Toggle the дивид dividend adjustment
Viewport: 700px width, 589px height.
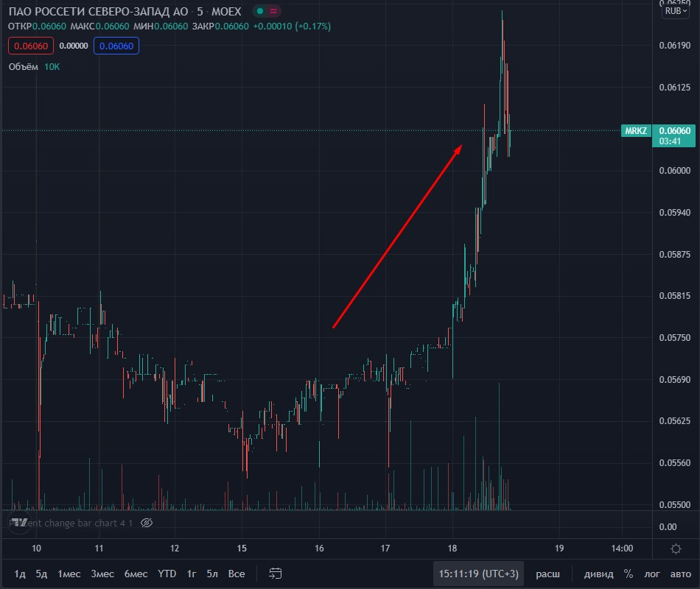coord(598,574)
